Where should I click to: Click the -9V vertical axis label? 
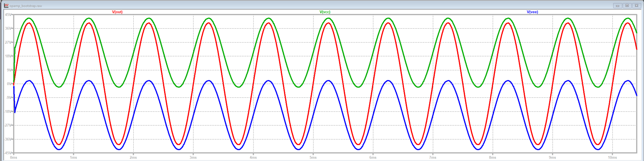pos(8,97)
